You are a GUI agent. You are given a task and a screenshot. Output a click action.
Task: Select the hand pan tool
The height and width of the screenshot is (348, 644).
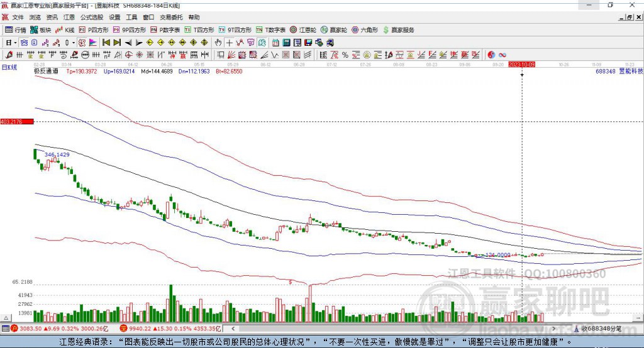[218, 43]
